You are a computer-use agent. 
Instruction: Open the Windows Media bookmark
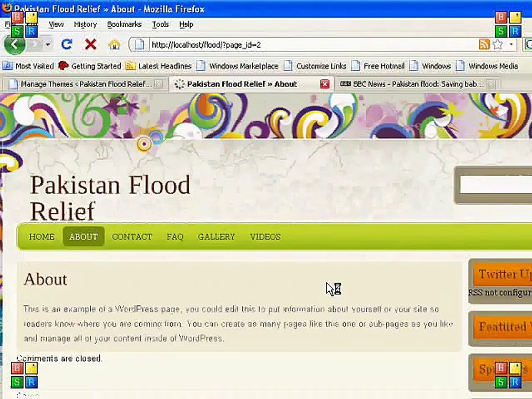pos(487,66)
